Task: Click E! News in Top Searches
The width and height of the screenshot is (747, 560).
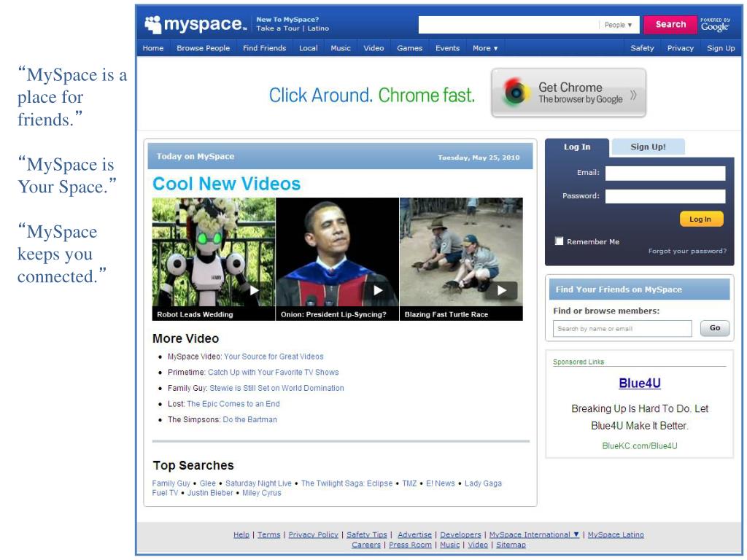Action: [x=440, y=483]
